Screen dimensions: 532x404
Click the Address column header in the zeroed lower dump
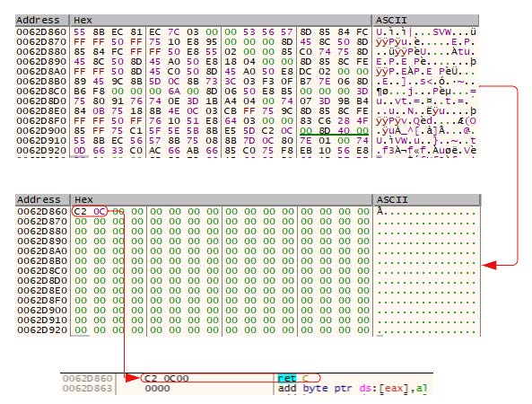tap(42, 199)
